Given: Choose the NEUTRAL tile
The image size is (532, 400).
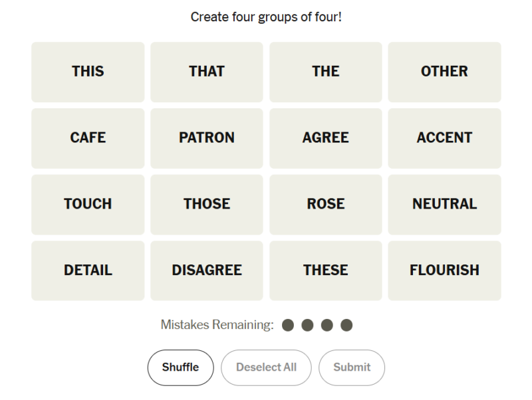Looking at the screenshot, I should pos(444,205).
